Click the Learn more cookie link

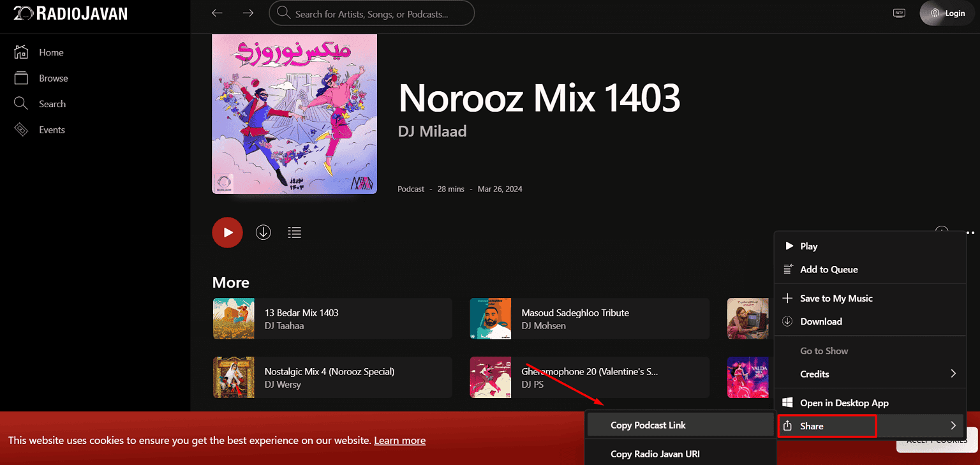[x=399, y=441]
